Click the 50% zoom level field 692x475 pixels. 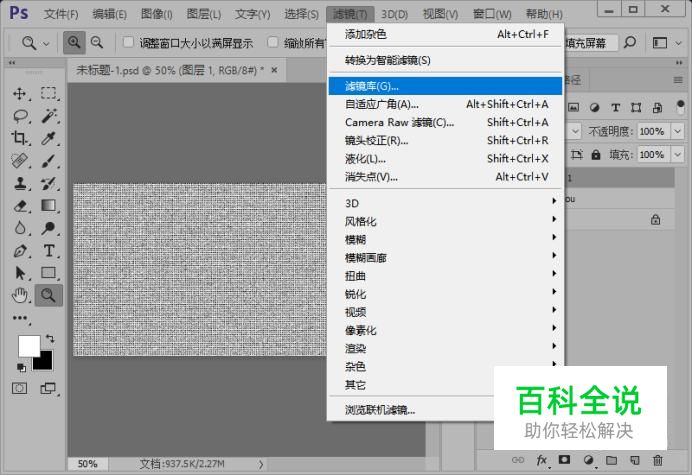87,464
